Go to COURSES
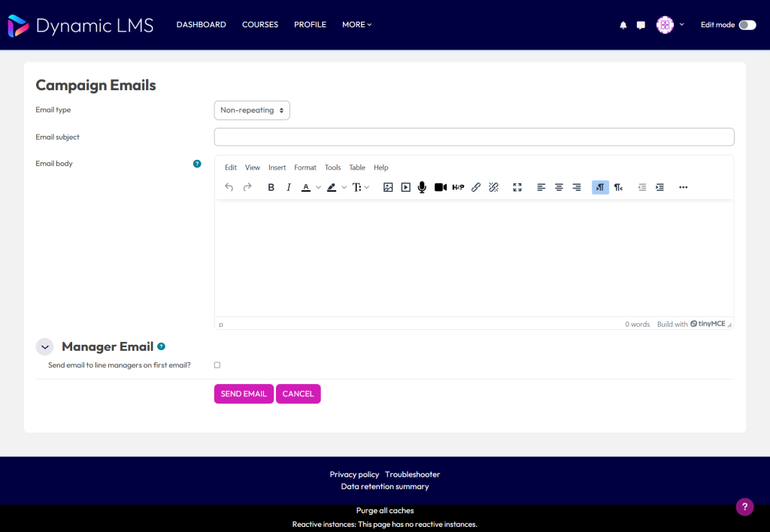Viewport: 770px width, 532px height. tap(259, 25)
